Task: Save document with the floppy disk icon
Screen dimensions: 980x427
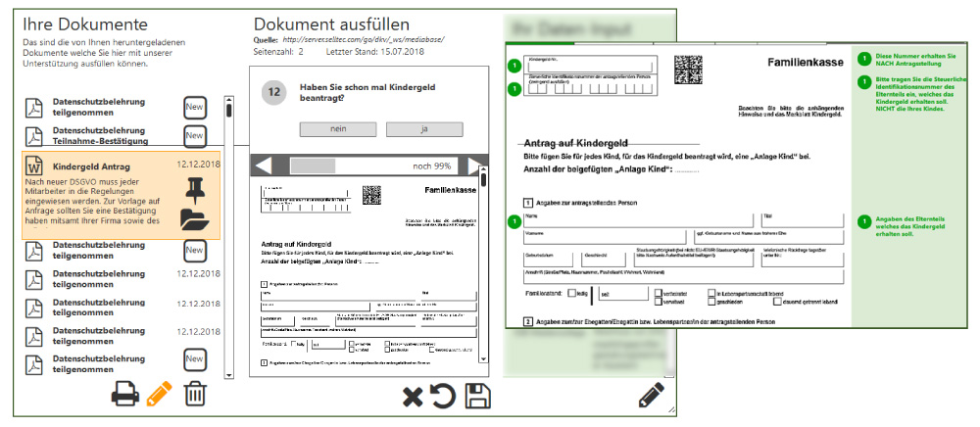Action: pyautogui.click(x=477, y=397)
